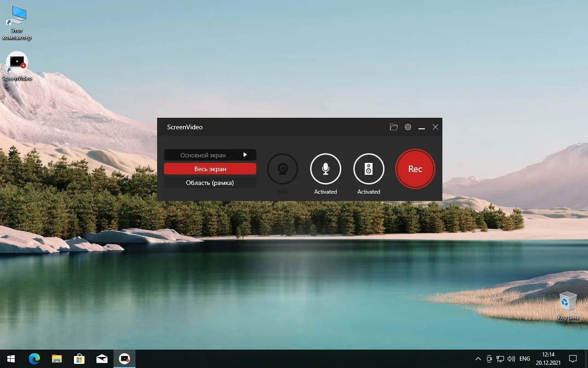Click the ScreenVideo title text
588x368 pixels.
pos(185,127)
